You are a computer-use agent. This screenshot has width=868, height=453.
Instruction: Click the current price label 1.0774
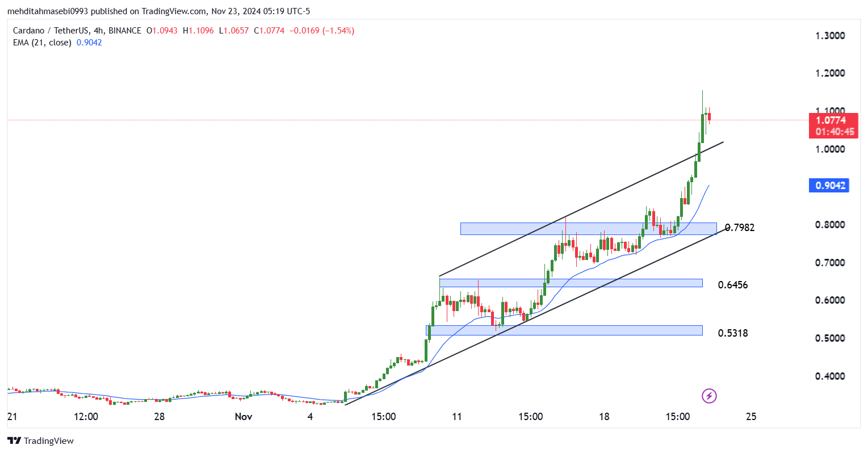point(831,120)
